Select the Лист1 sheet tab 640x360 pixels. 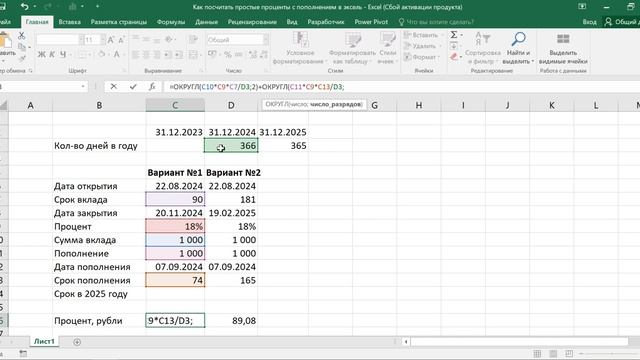pyautogui.click(x=44, y=342)
